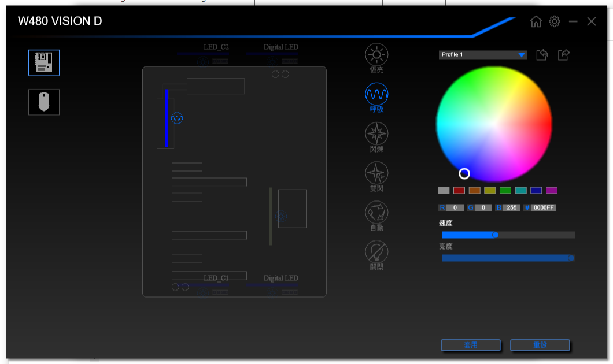Choose the 雙閃 double flash mode
This screenshot has width=613, height=364.
pyautogui.click(x=376, y=177)
